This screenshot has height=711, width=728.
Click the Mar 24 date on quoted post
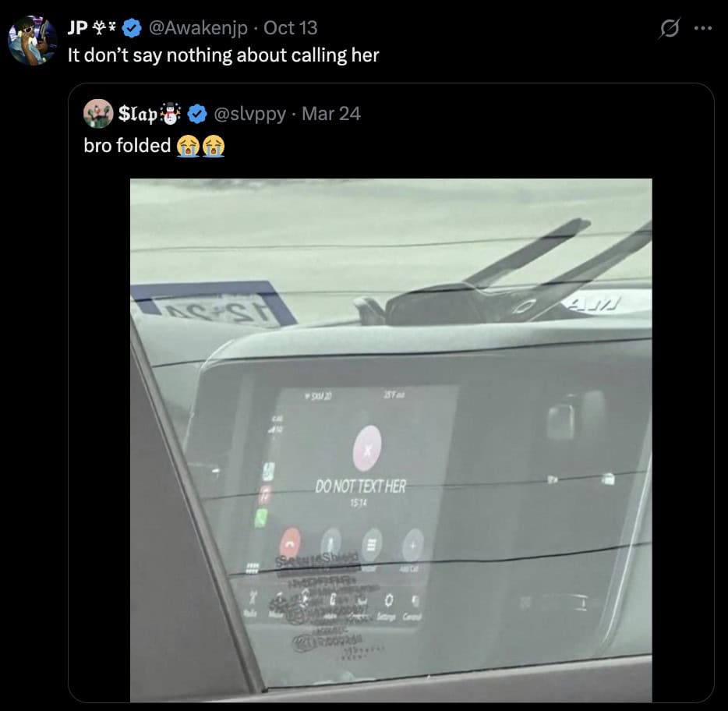click(x=331, y=114)
